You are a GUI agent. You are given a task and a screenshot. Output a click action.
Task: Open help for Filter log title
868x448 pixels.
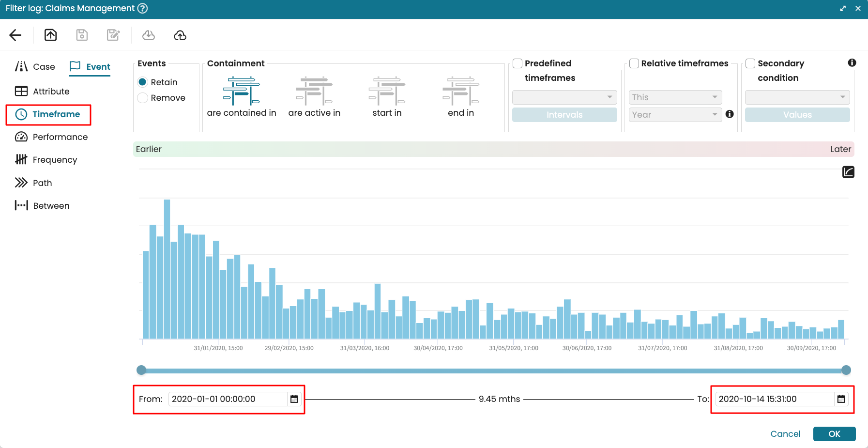coord(142,8)
